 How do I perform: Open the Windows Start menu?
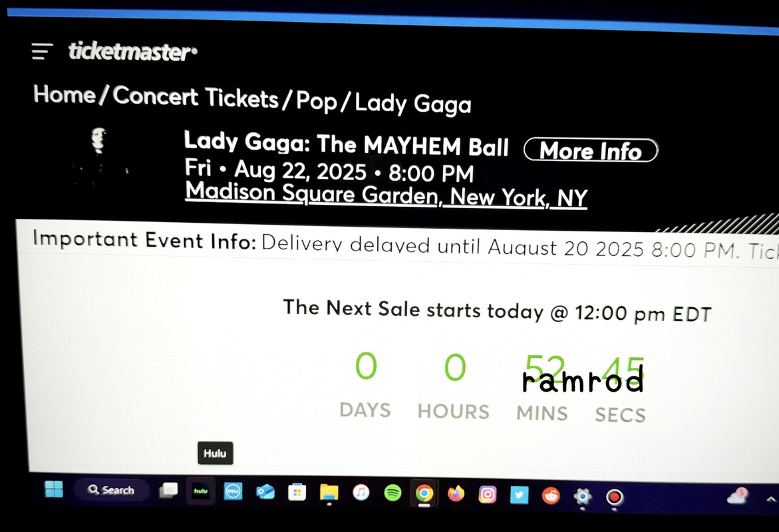point(54,489)
